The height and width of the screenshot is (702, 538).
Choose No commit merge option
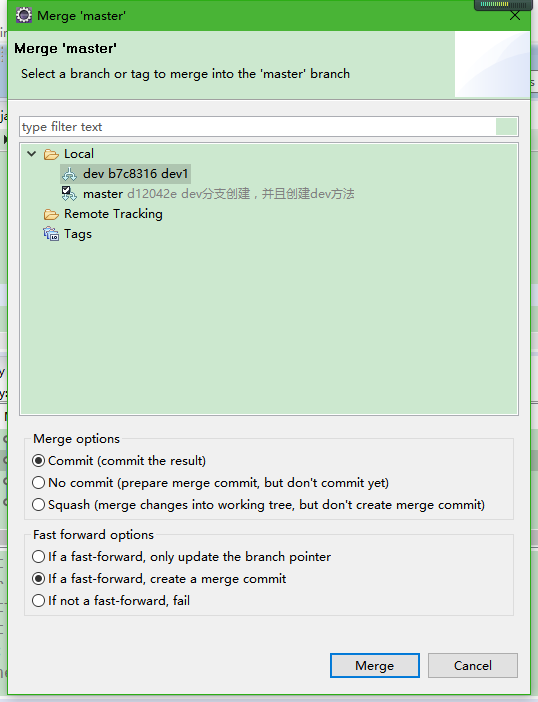coord(210,483)
